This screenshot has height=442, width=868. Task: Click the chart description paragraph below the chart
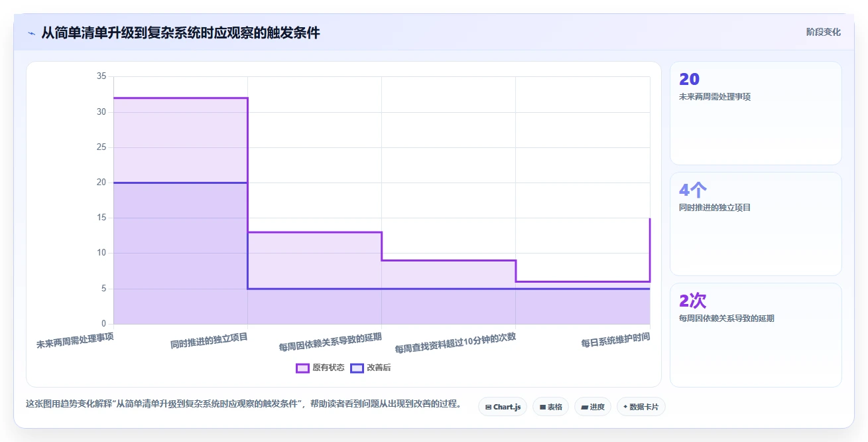[243, 404]
